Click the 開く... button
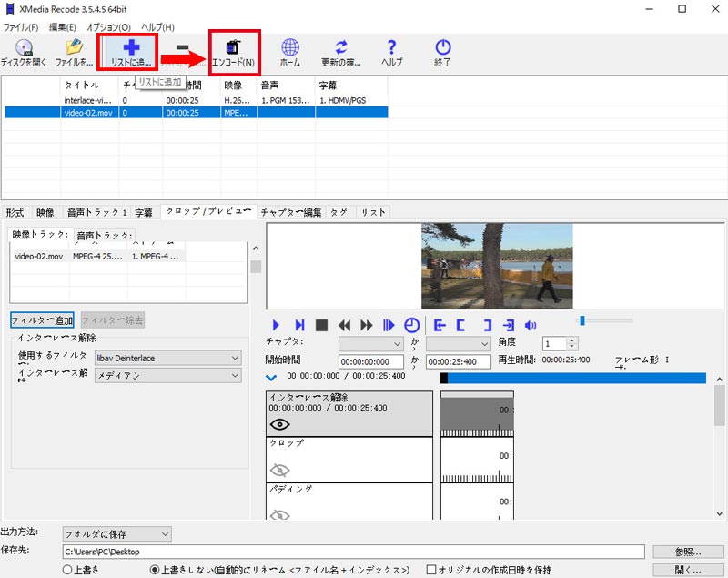Screen dimensions: 728x578 [688, 570]
